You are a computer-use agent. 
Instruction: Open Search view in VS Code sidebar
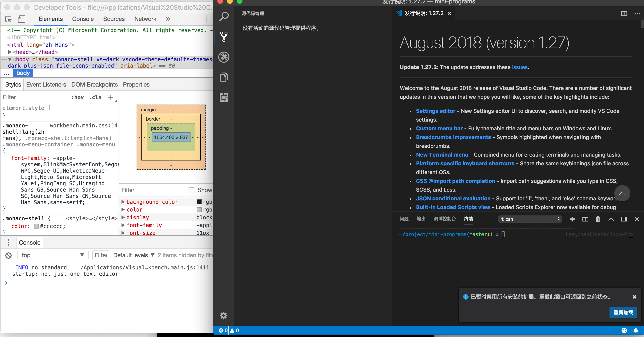[224, 16]
